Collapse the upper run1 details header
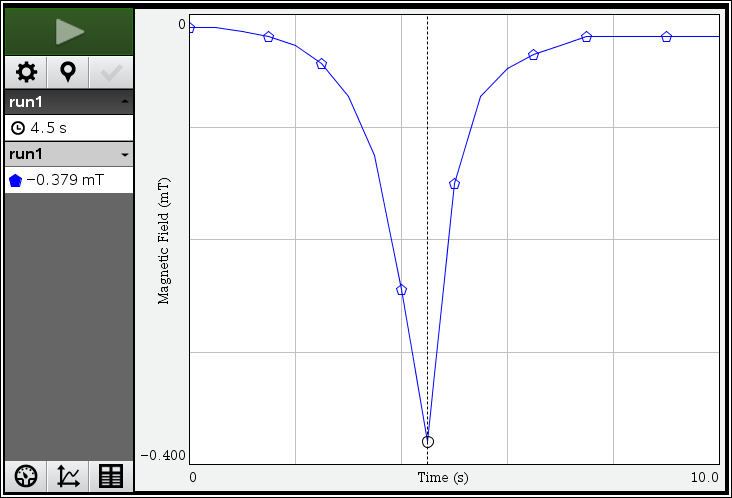The height and width of the screenshot is (498, 732). tap(124, 102)
